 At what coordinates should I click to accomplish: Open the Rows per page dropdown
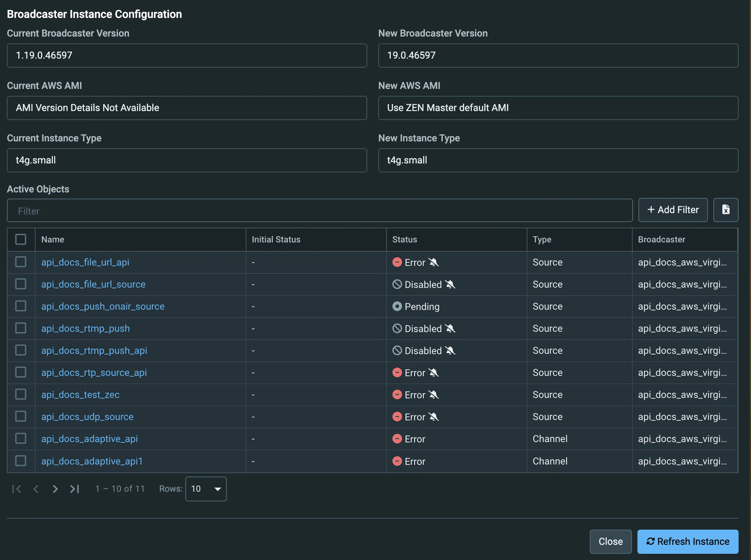point(206,489)
